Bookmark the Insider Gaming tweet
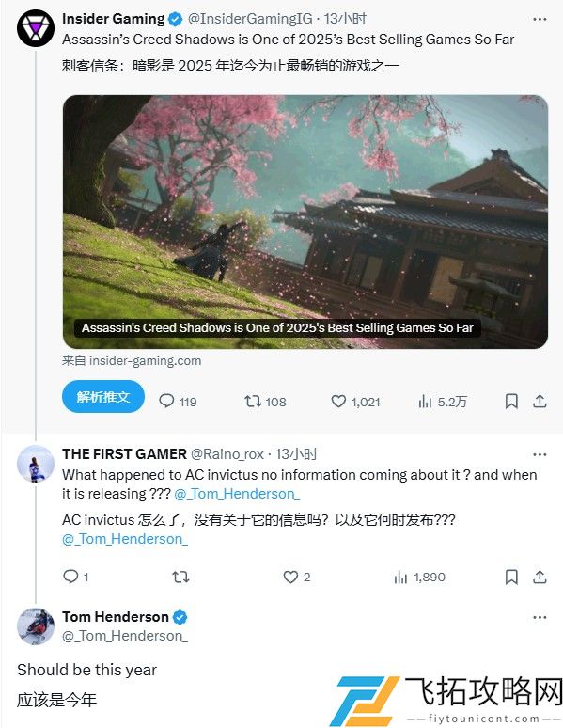 click(511, 401)
